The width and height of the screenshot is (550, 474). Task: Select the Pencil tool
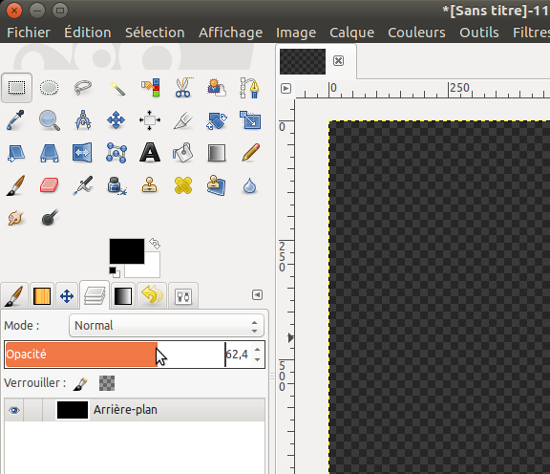point(250,152)
